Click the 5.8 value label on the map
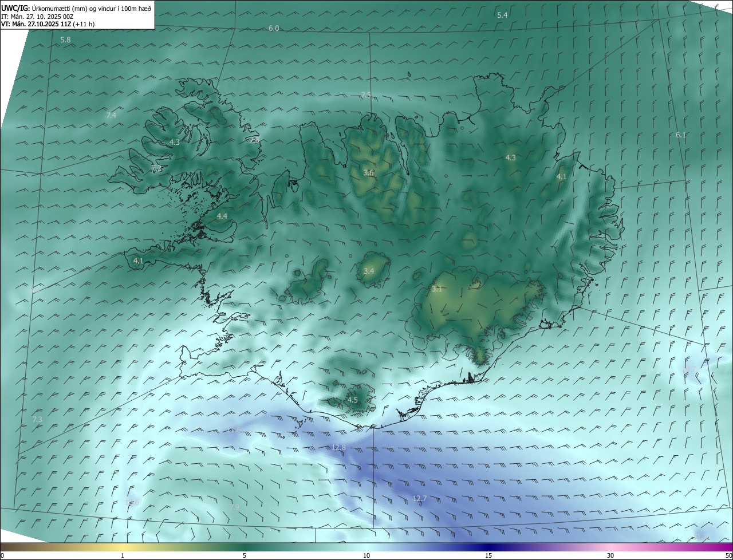The image size is (733, 560). click(x=65, y=40)
